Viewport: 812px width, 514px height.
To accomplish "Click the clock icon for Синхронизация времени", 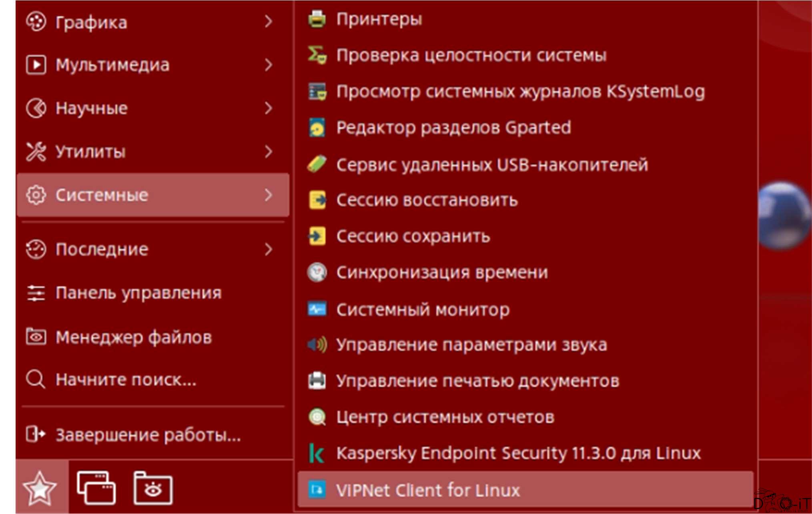I will point(317,273).
